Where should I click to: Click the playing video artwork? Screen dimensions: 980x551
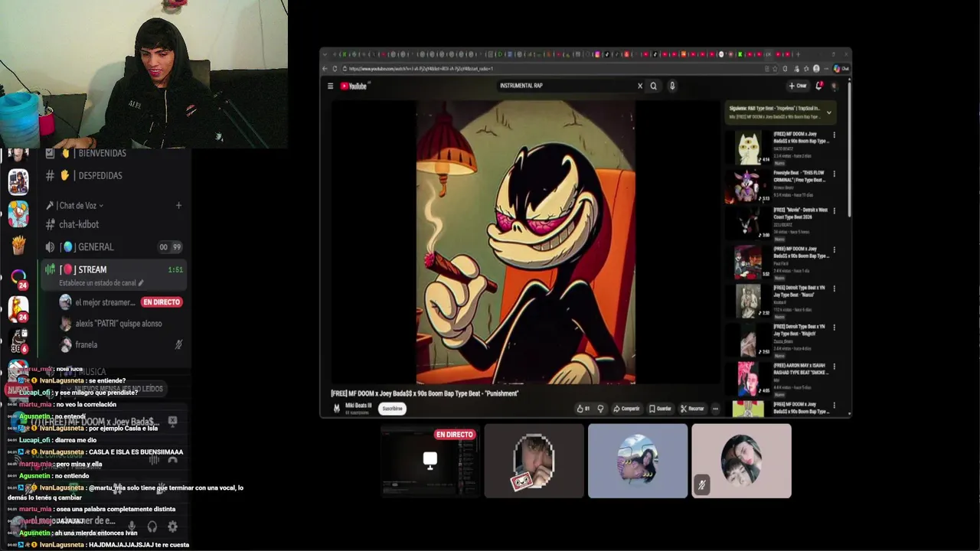(525, 242)
